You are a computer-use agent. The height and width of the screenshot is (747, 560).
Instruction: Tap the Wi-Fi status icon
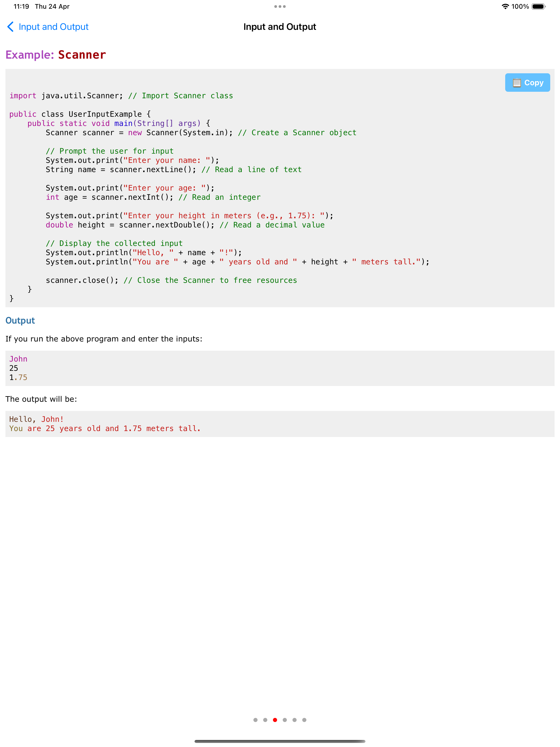505,7
